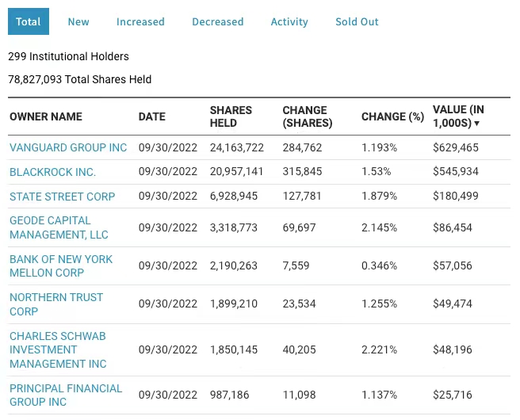
Task: View the Sold Out tab
Action: (357, 21)
